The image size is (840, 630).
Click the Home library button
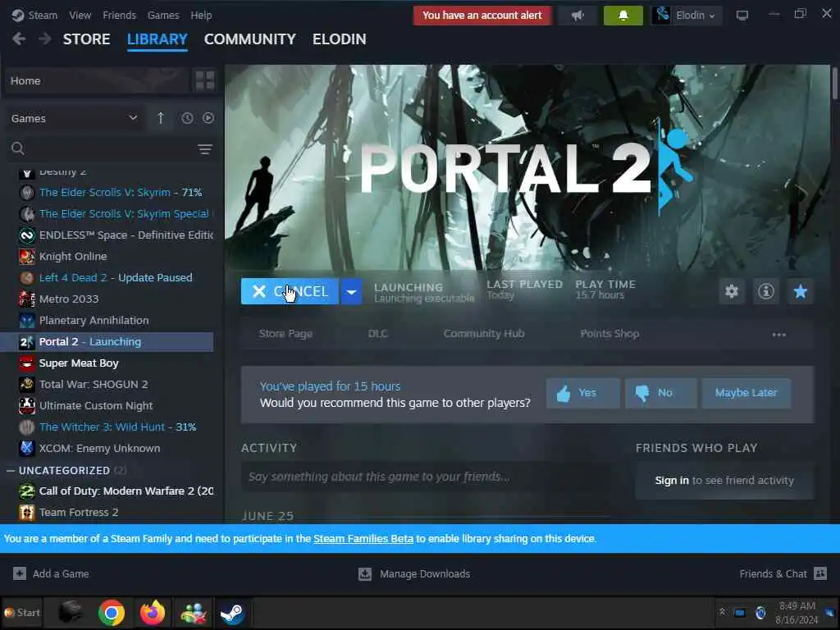pos(97,80)
